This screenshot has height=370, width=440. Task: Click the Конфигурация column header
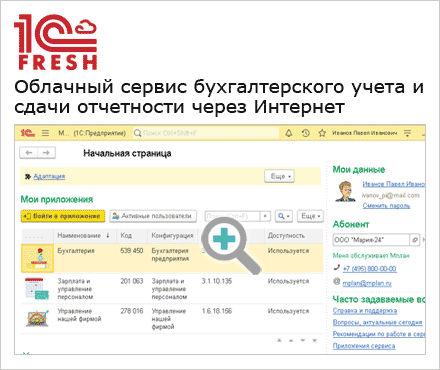(x=172, y=236)
